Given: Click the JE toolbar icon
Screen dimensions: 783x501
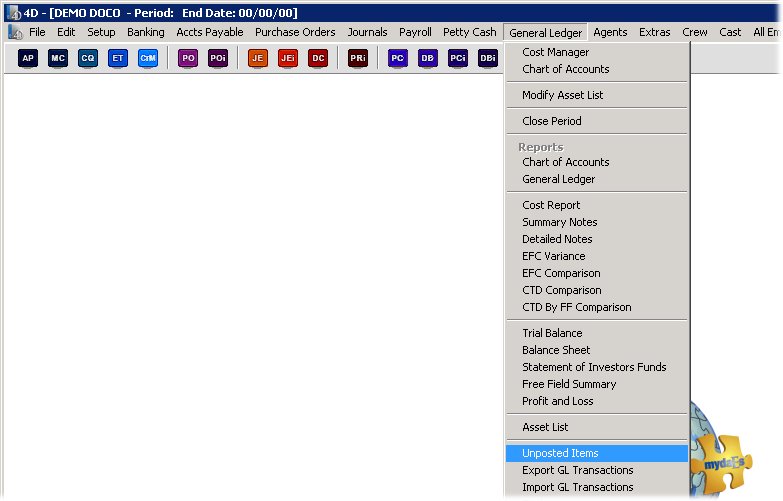Looking at the screenshot, I should 258,58.
